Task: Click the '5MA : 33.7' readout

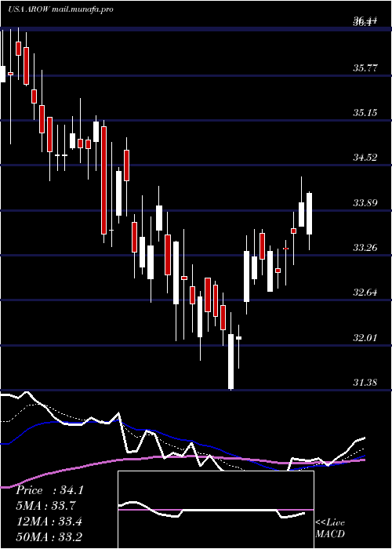Action: tap(46, 506)
